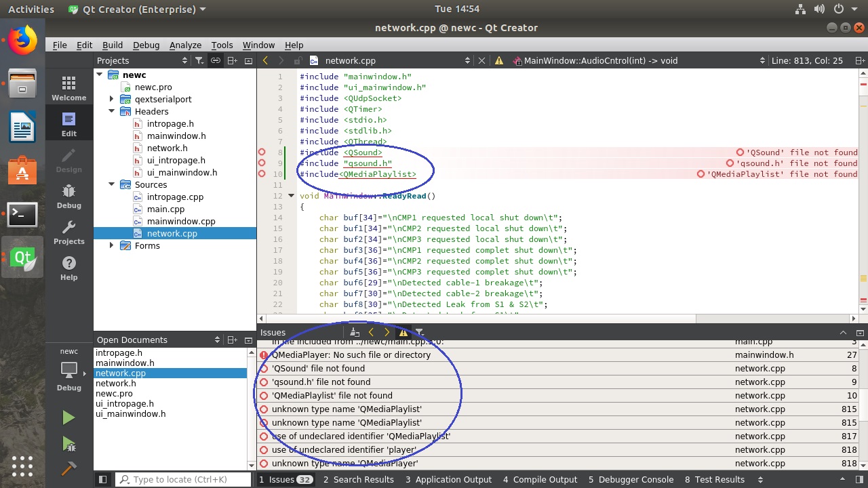Collapse the Sources folder
868x488 pixels.
(112, 184)
